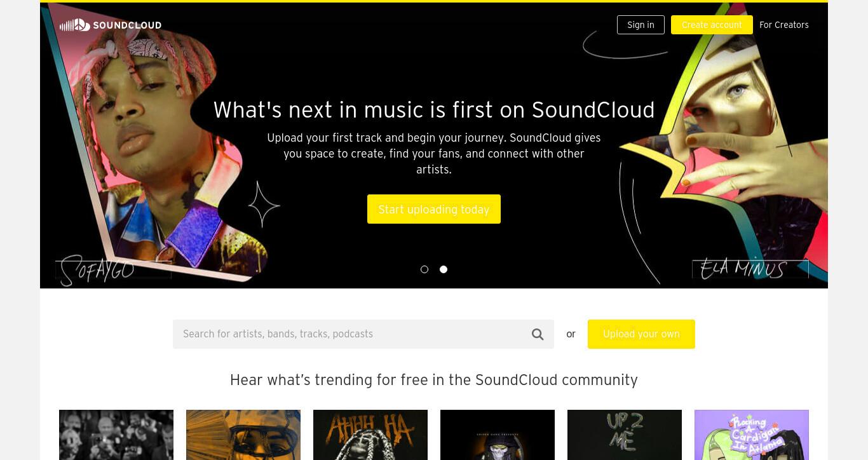Open the Up 2 Me album thumbnail
Image resolution: width=868 pixels, height=460 pixels.
pos(625,435)
